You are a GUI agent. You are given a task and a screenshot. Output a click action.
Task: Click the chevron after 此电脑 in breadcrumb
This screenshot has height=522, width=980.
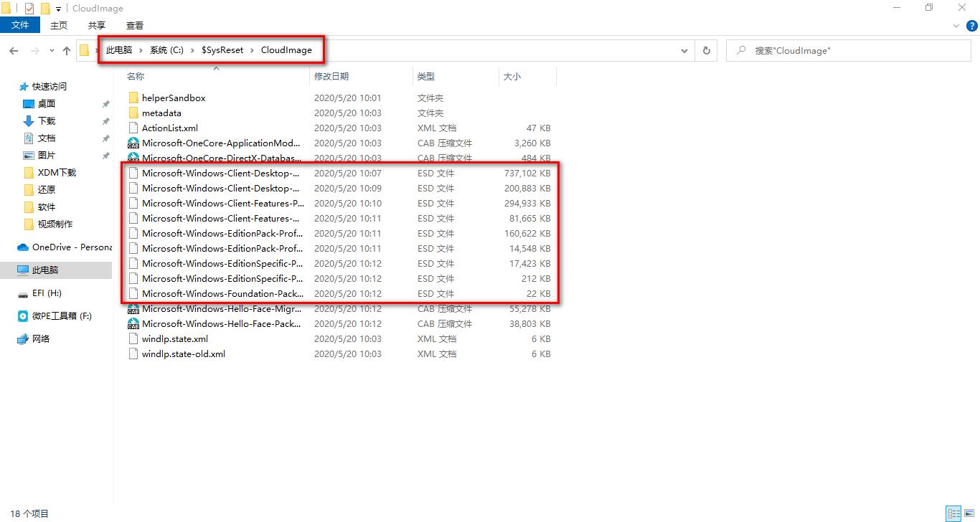(141, 50)
